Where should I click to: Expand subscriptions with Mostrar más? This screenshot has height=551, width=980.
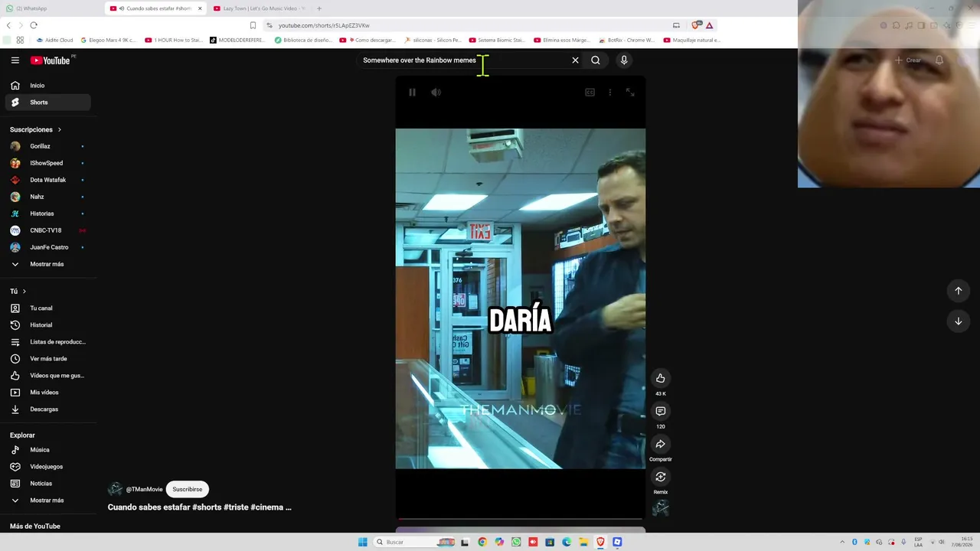pyautogui.click(x=48, y=264)
